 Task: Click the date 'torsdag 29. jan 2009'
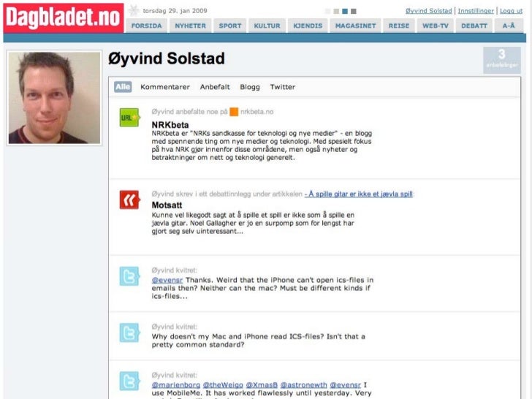175,11
